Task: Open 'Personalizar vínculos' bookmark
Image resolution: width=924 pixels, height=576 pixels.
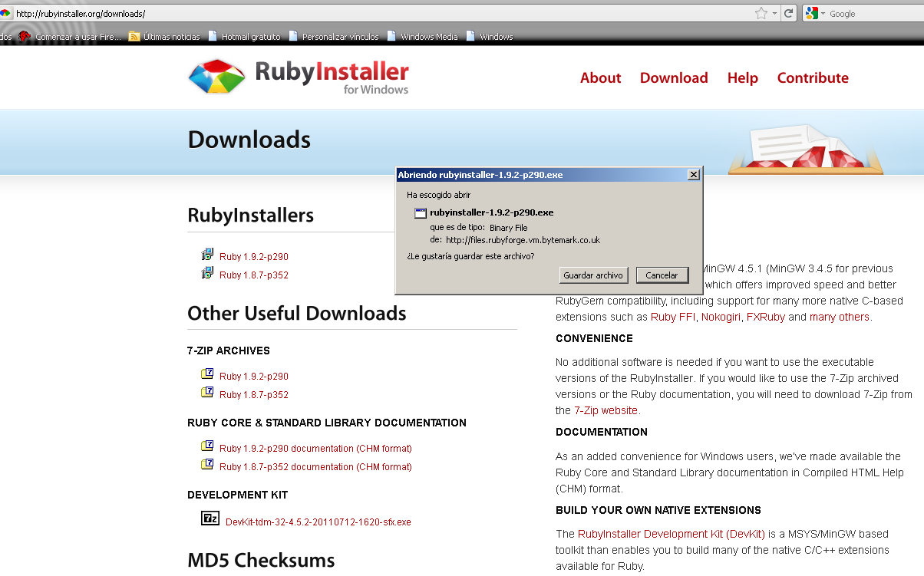Action: [340, 37]
